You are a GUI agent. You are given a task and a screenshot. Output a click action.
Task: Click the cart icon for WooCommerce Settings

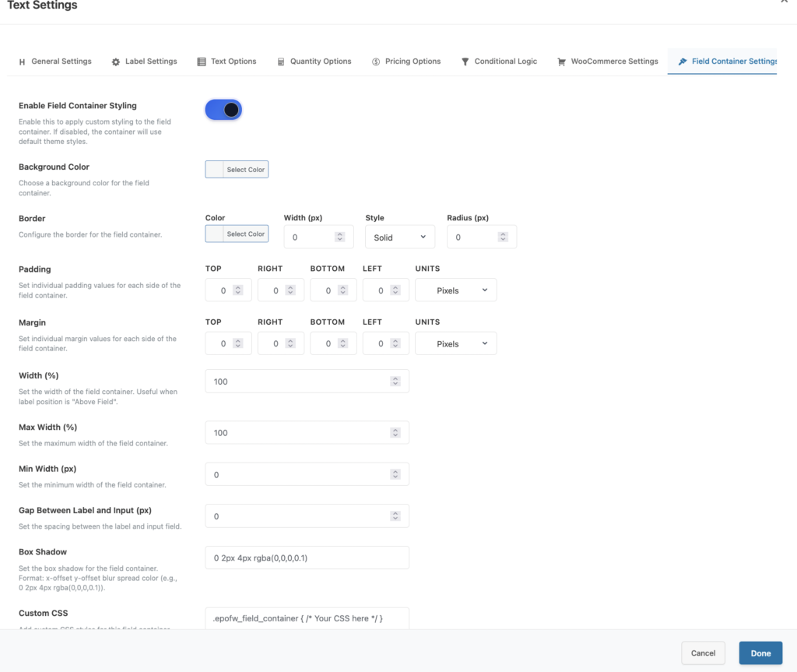coord(561,62)
